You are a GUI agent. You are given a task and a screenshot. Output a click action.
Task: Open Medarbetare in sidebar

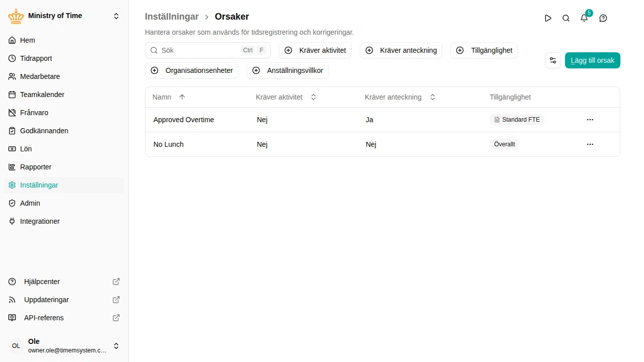tap(64, 76)
